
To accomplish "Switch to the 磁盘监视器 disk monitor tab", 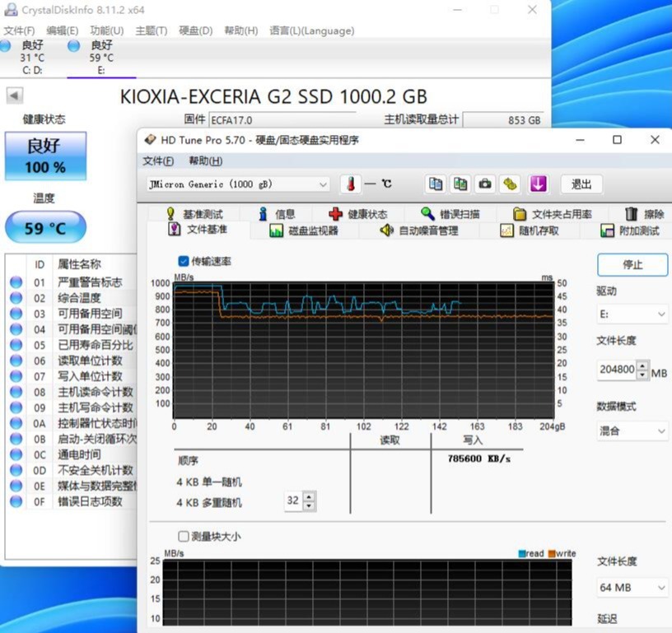I will 304,230.
